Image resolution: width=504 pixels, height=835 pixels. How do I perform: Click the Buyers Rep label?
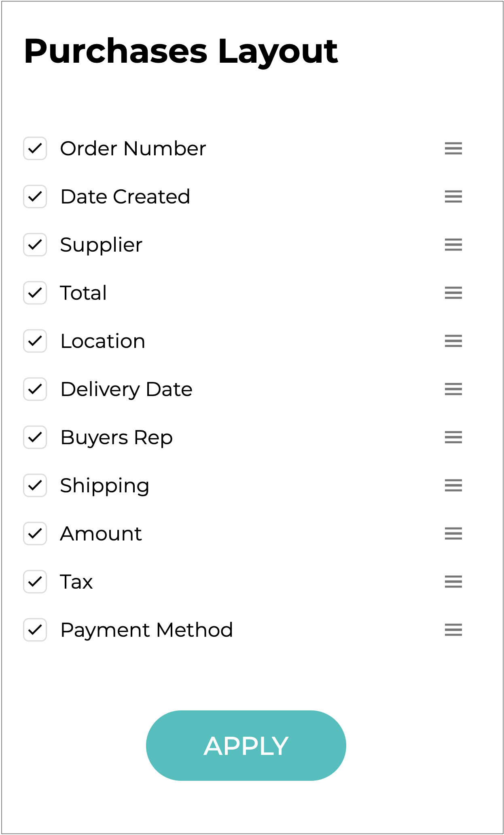click(116, 437)
